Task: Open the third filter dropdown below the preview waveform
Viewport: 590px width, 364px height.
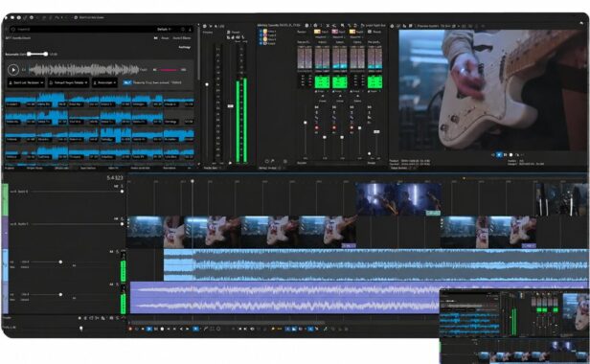Action: (105, 82)
